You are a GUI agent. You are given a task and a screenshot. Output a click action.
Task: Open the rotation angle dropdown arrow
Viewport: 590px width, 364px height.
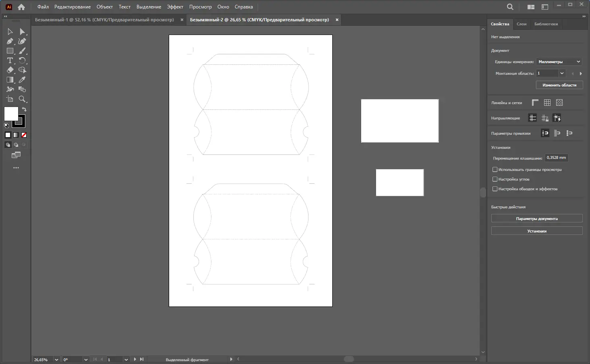point(86,360)
